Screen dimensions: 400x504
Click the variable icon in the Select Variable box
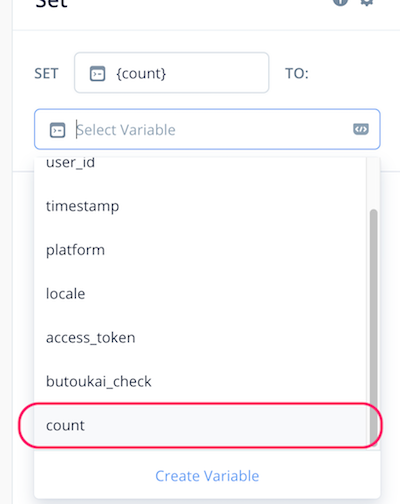[57, 130]
